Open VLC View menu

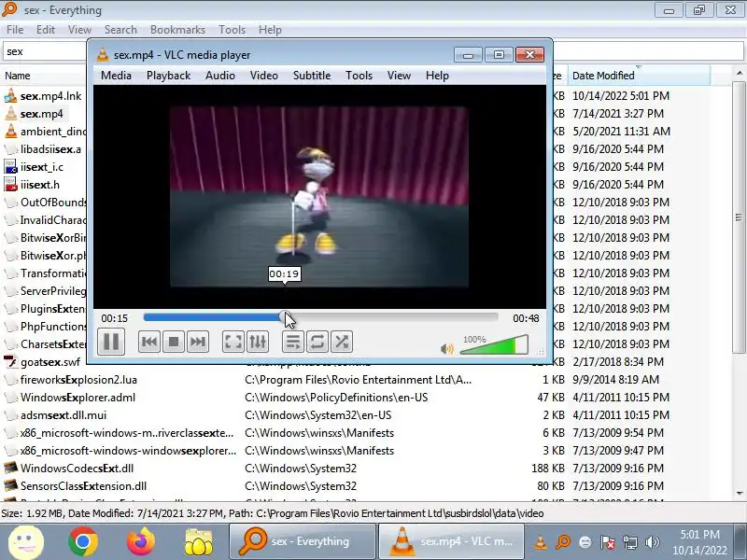pos(399,76)
